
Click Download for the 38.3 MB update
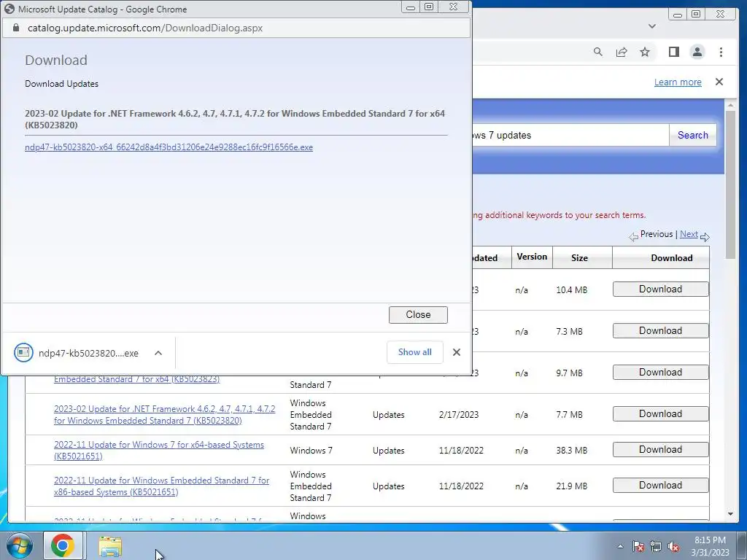(660, 449)
